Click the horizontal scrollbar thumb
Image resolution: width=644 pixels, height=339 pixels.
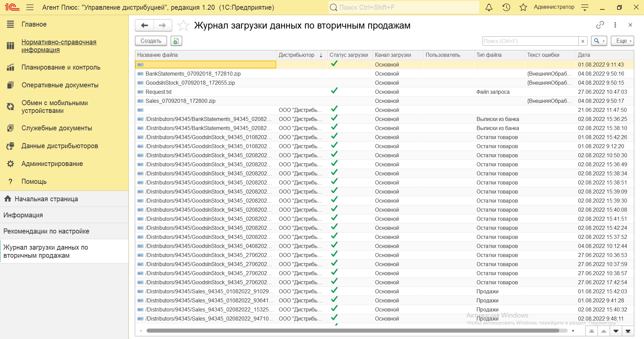[x=353, y=331]
